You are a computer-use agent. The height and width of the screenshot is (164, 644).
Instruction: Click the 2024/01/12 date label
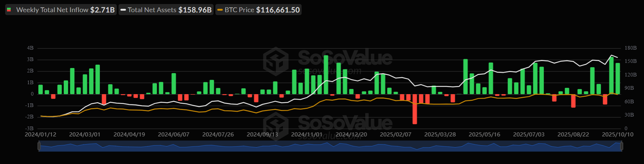(x=41, y=135)
